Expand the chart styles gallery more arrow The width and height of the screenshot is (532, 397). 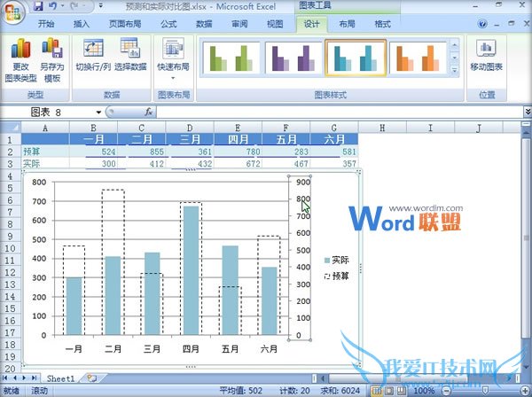[455, 71]
